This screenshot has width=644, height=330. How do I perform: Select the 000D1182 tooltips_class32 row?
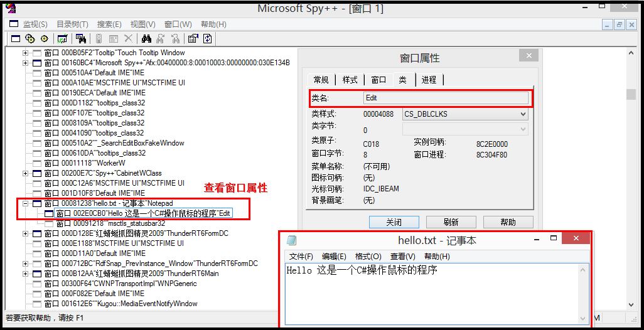(94, 103)
